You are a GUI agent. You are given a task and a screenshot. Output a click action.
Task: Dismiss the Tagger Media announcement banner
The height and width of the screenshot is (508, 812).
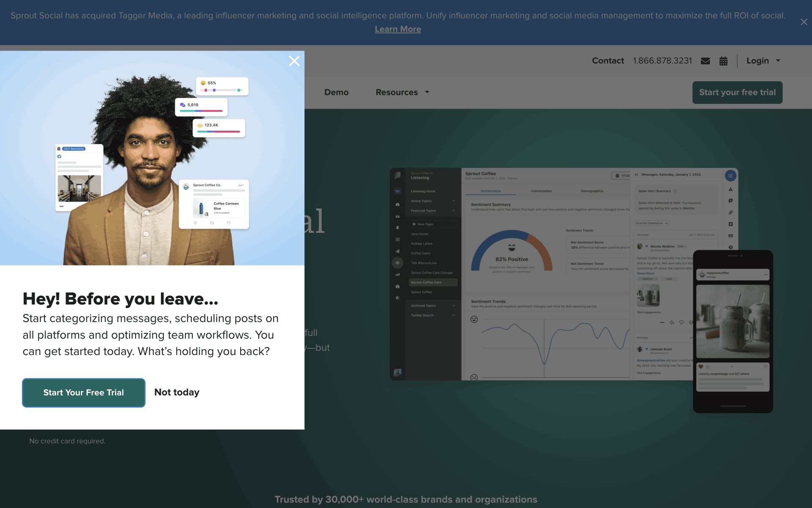[x=804, y=22]
